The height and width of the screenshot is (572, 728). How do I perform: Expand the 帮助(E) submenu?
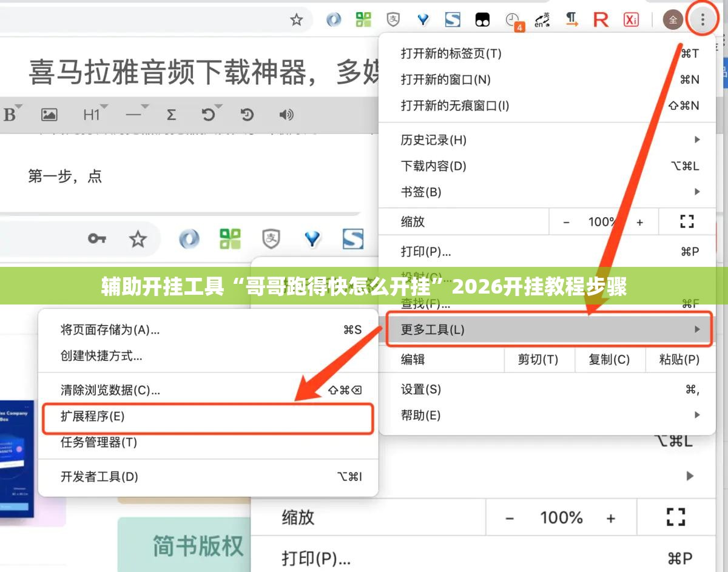(547, 416)
